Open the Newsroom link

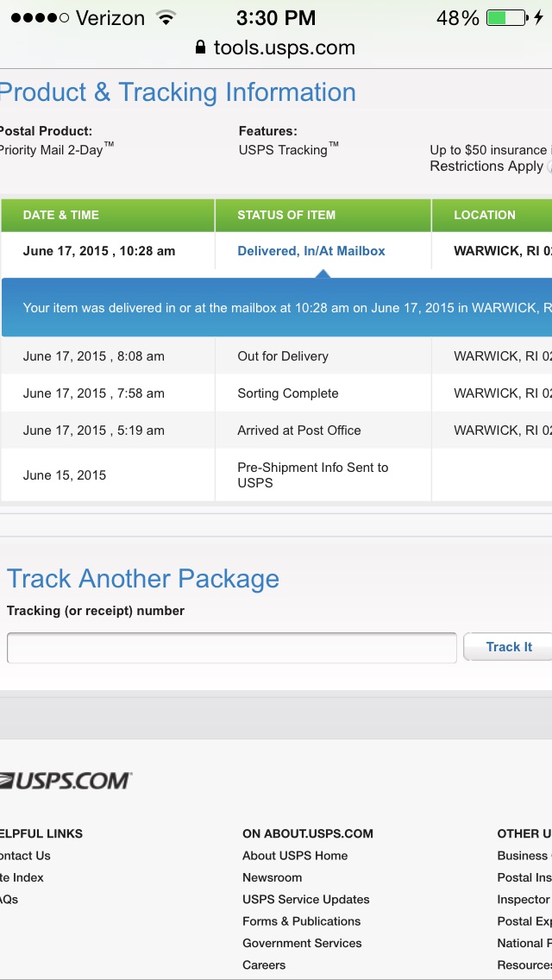272,877
